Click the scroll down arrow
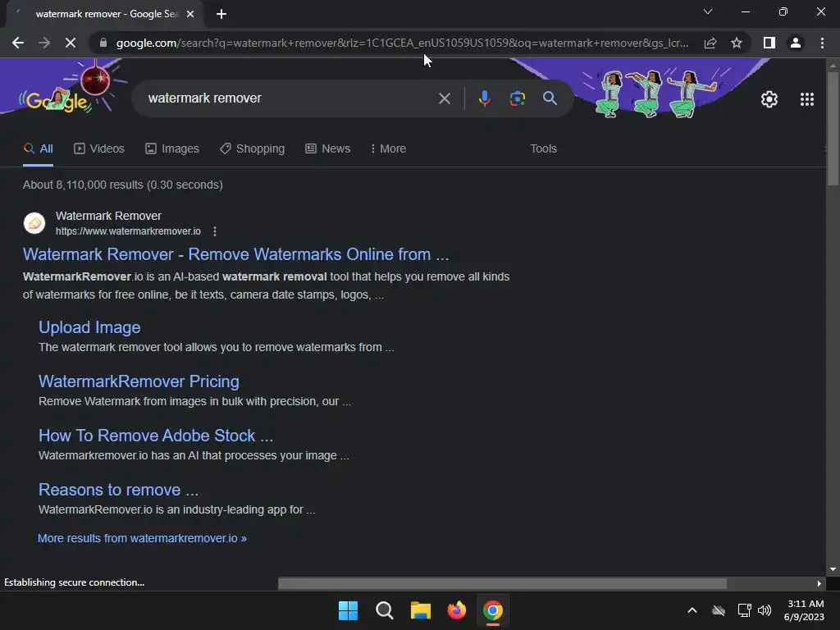 833,569
